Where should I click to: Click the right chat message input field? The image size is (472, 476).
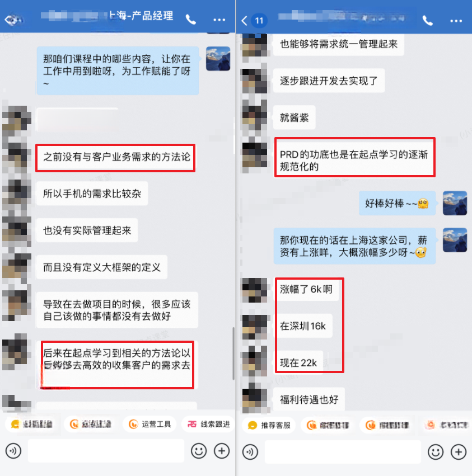[343, 452]
